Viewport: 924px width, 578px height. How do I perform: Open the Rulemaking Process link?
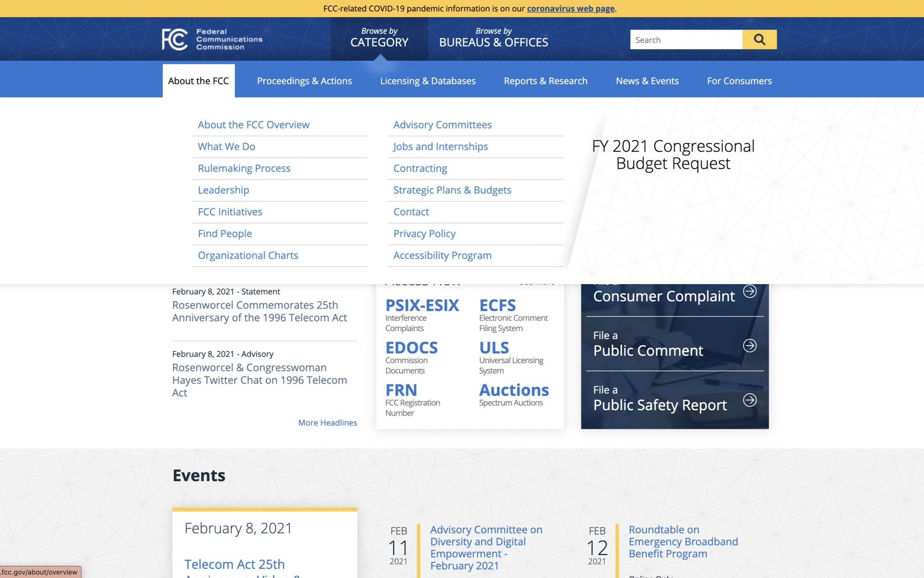point(244,168)
